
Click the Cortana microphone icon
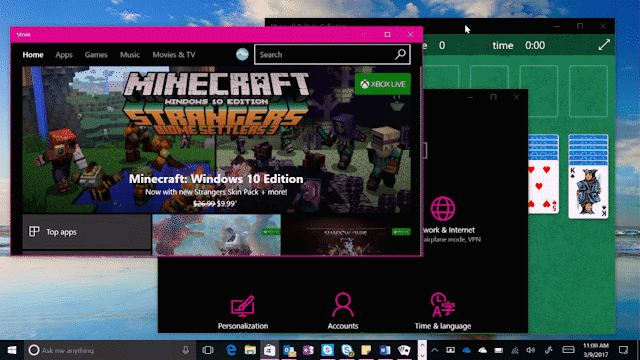[x=186, y=350]
